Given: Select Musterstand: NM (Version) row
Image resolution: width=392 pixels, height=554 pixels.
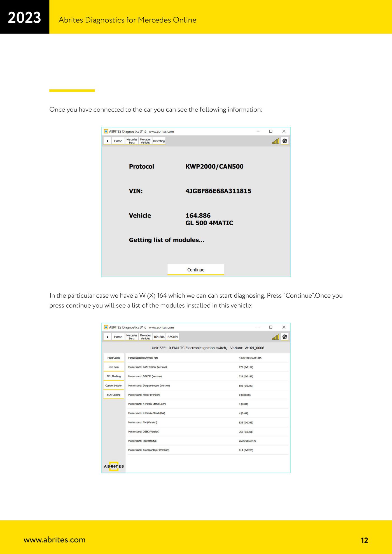Looking at the screenshot, I should coord(208,422).
